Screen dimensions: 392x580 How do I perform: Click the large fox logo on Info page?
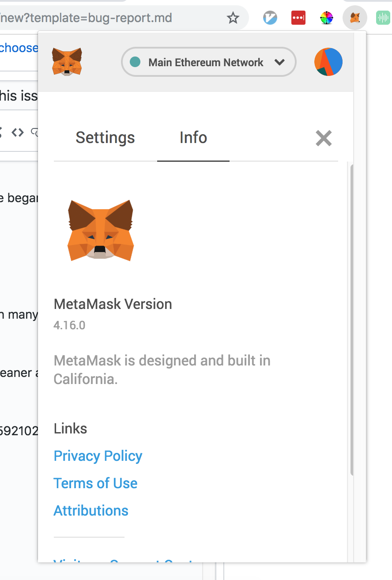100,230
